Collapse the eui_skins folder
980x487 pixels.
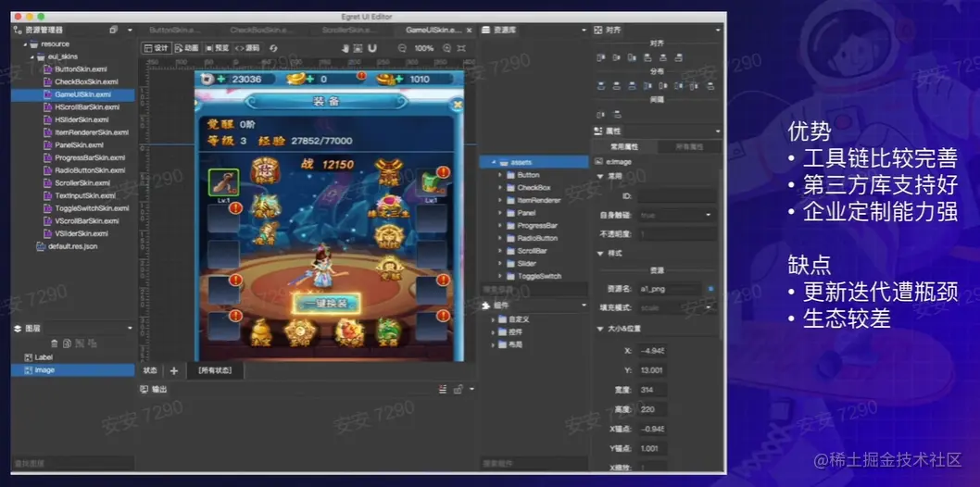pos(31,56)
